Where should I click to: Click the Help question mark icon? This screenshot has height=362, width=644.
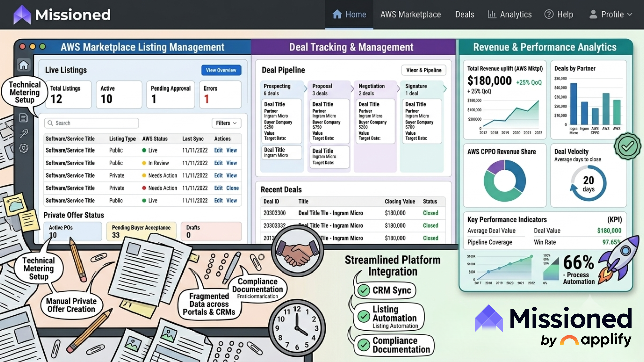(549, 14)
